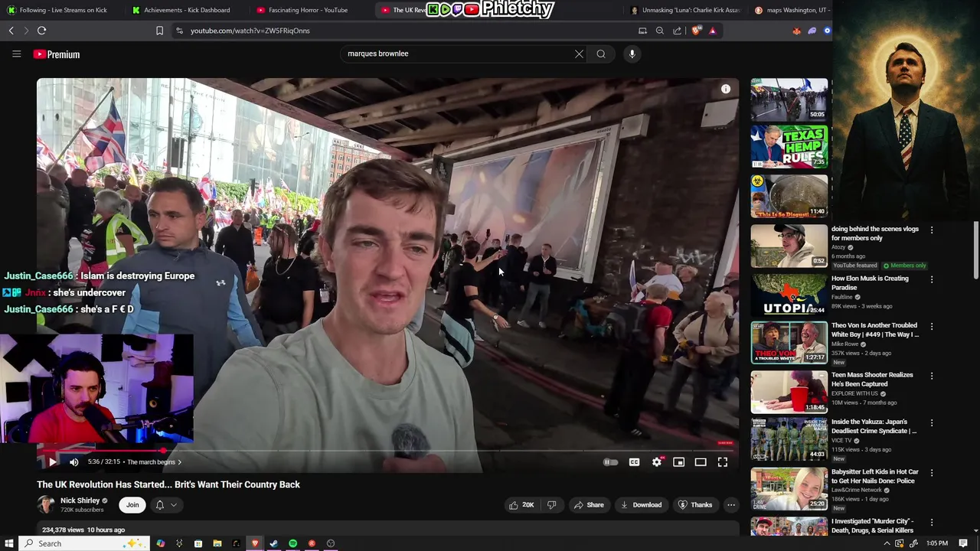Switch to miniplayer mode

tap(678, 462)
